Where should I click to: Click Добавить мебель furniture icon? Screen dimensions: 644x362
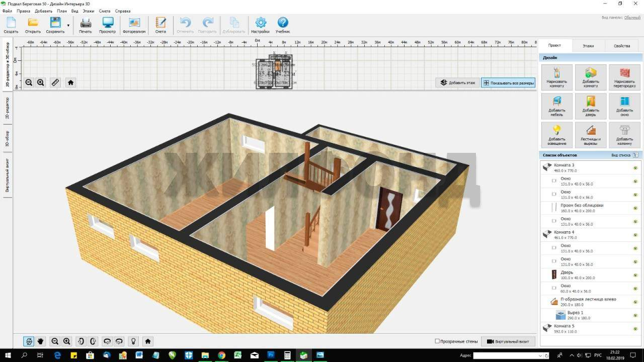coord(557,106)
